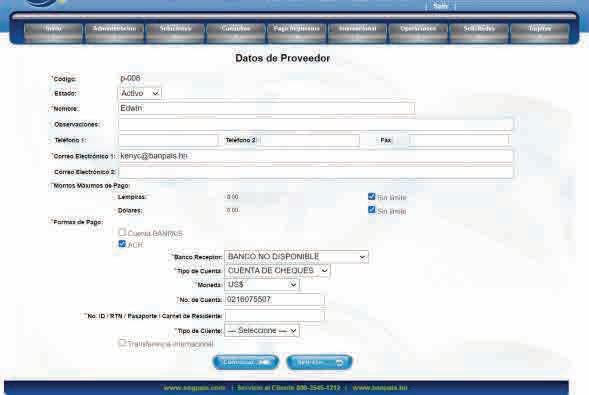
Task: Click the Teléfono 2 input
Action: (x=309, y=140)
